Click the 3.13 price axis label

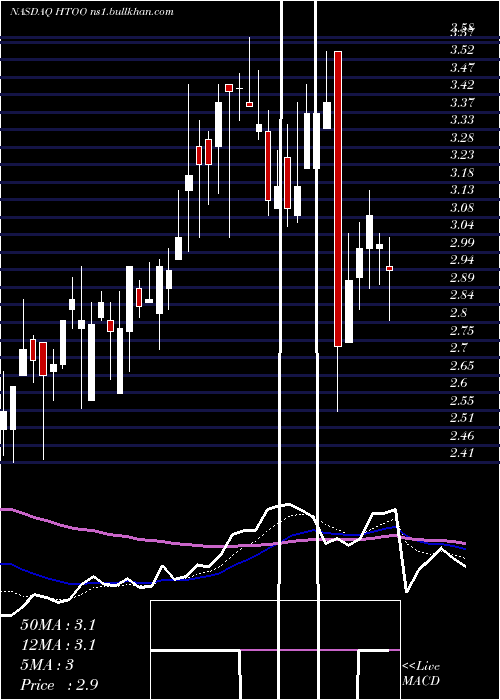point(462,190)
